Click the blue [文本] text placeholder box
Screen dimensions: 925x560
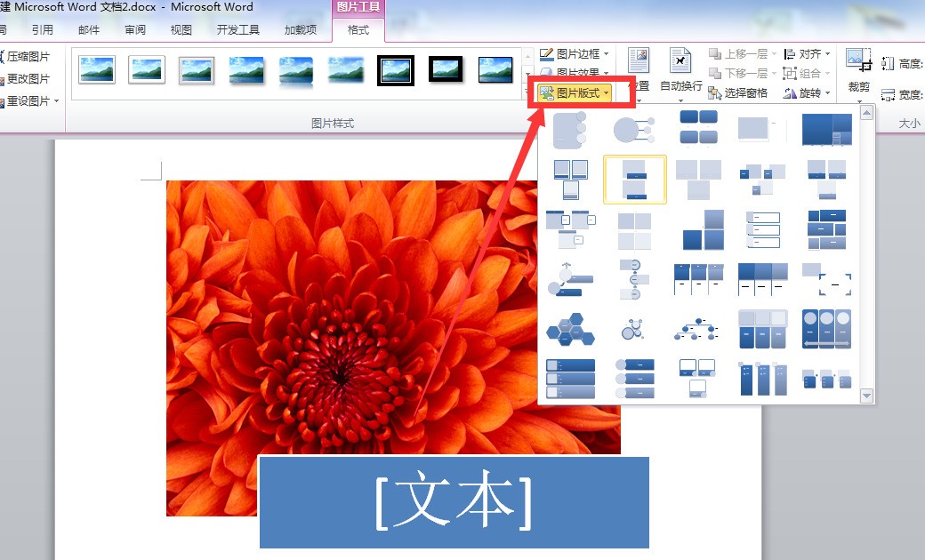[454, 501]
